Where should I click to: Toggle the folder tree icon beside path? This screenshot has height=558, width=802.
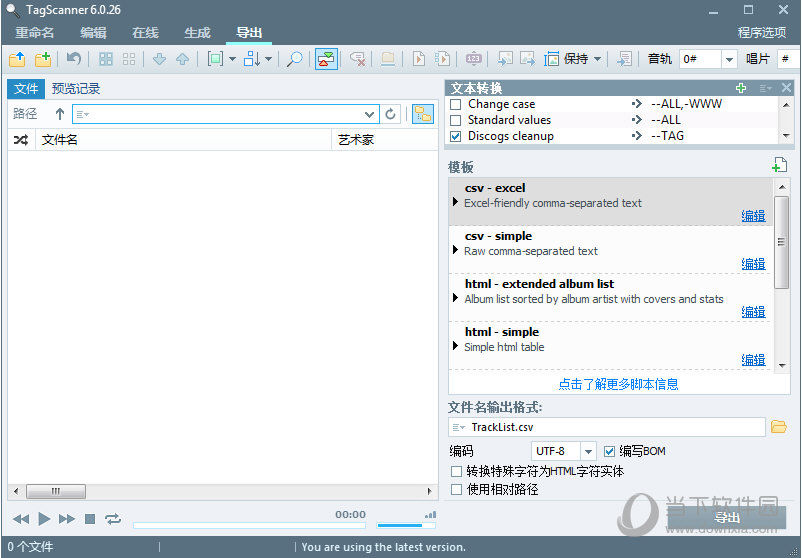click(x=423, y=114)
